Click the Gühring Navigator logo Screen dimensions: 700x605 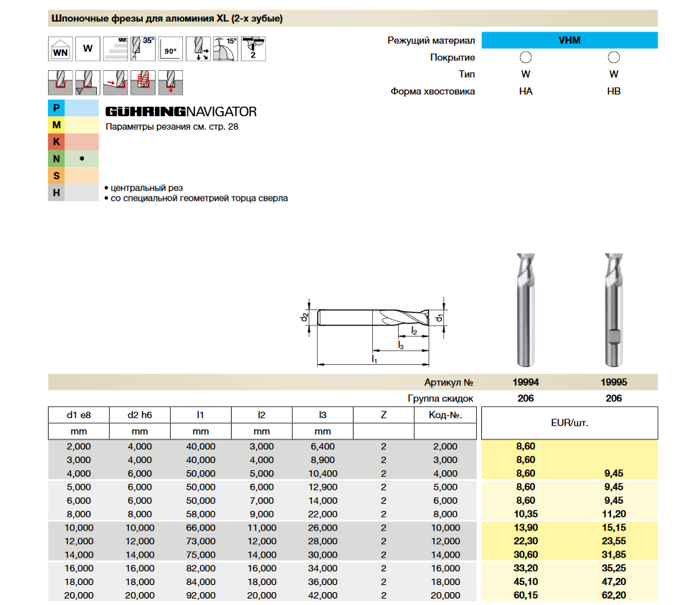pyautogui.click(x=181, y=112)
